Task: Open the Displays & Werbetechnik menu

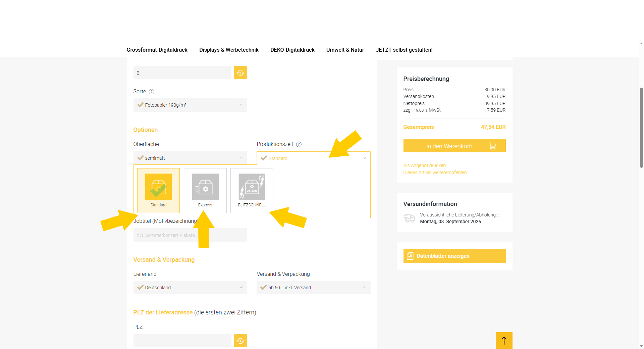Action: pos(229,50)
